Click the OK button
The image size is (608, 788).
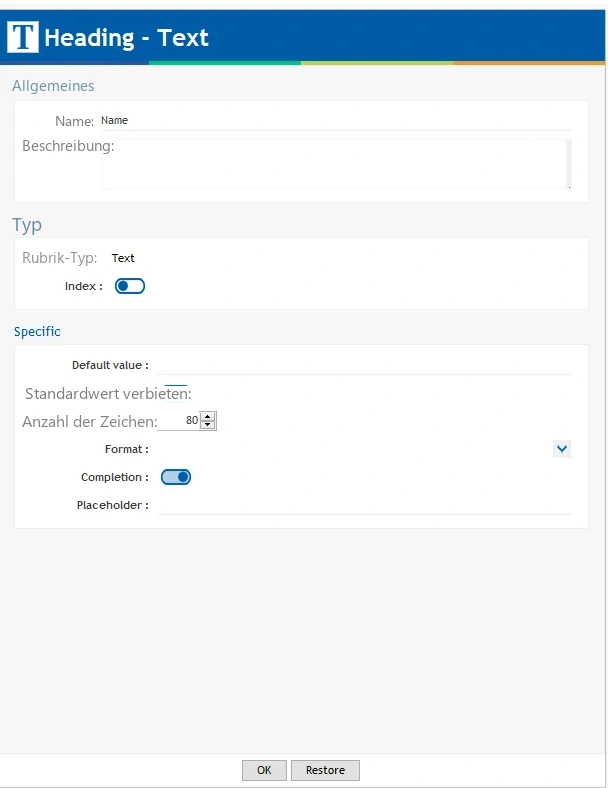click(264, 770)
